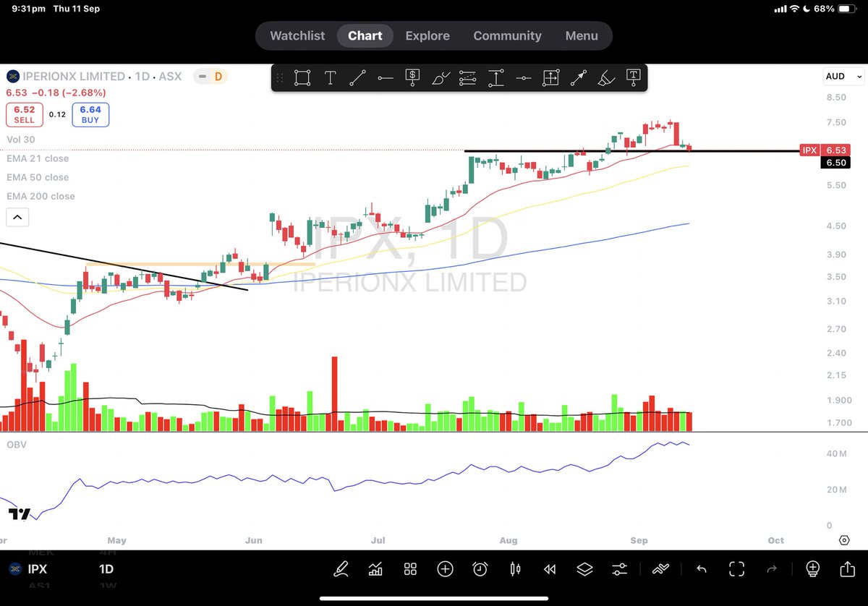Tap the BUY 6.64 button
The image size is (868, 606).
tap(90, 114)
